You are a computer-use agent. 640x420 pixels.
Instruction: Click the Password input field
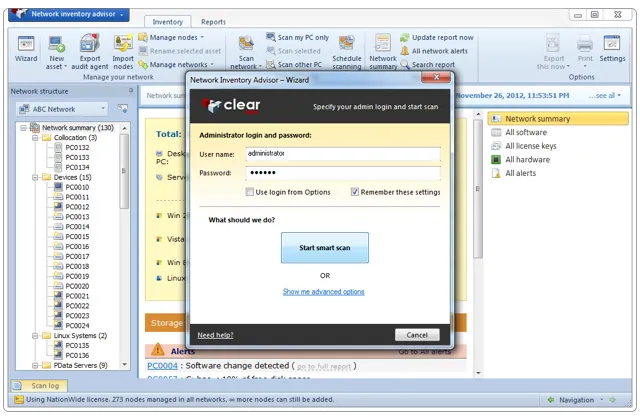(343, 173)
